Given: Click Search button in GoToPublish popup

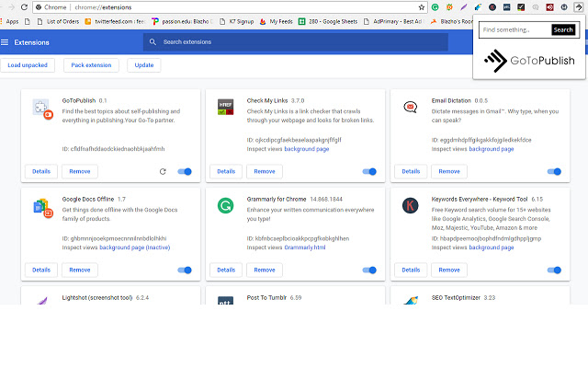Looking at the screenshot, I should (x=563, y=30).
